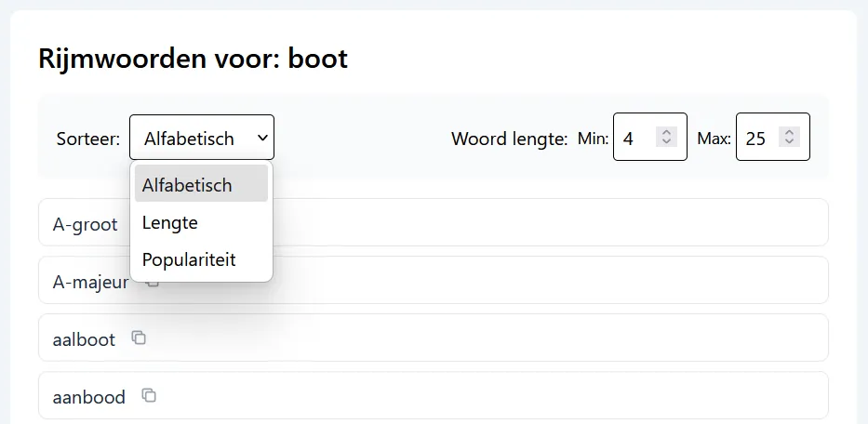
Task: Click the Sorteer label
Action: [x=88, y=139]
